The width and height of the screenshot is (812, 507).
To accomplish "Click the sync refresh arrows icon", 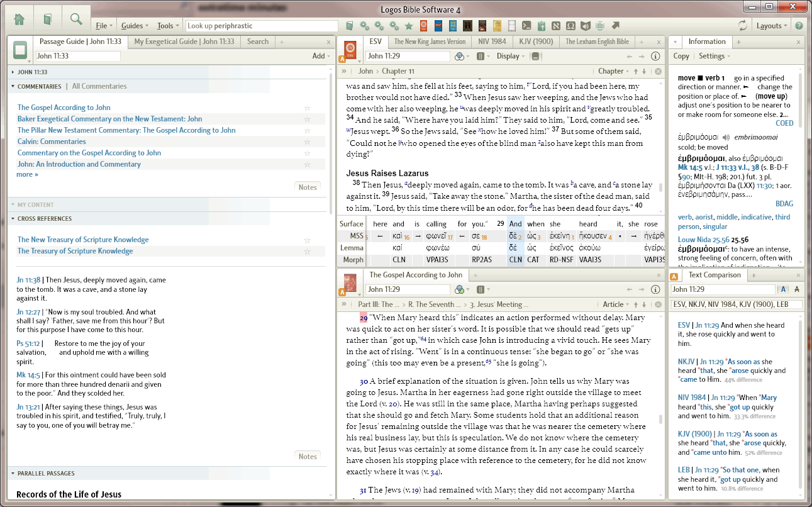I will (743, 26).
